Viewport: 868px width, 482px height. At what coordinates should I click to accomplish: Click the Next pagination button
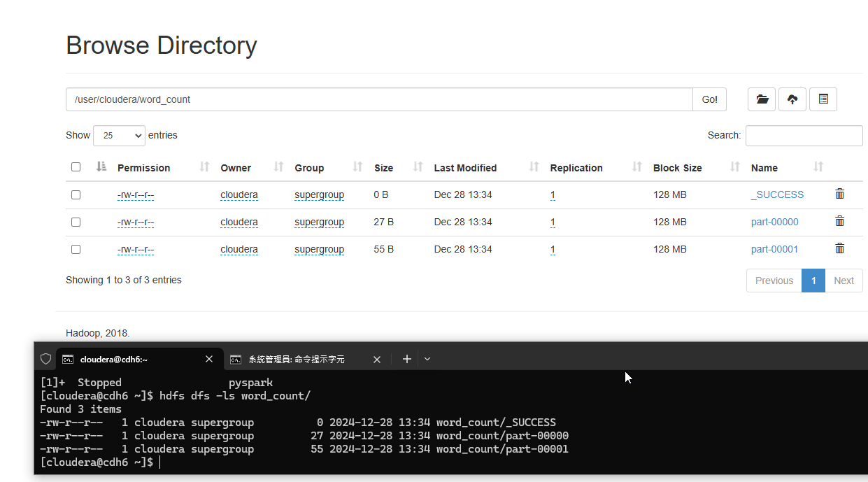(x=844, y=281)
